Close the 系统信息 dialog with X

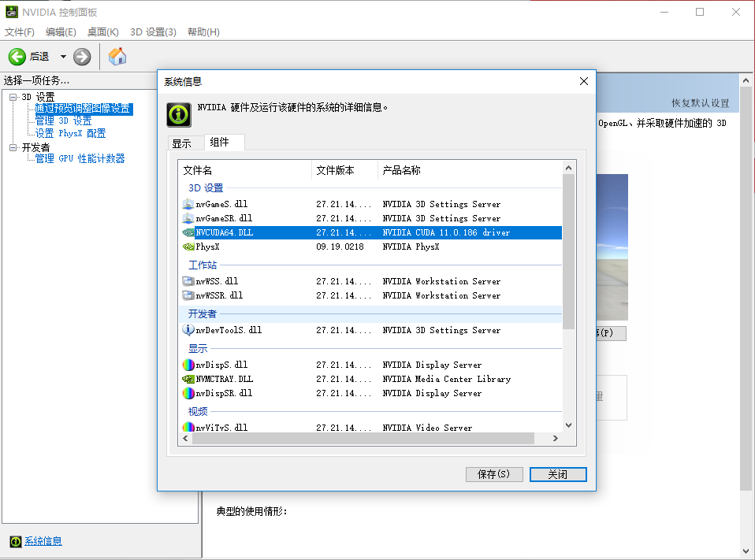pos(583,81)
